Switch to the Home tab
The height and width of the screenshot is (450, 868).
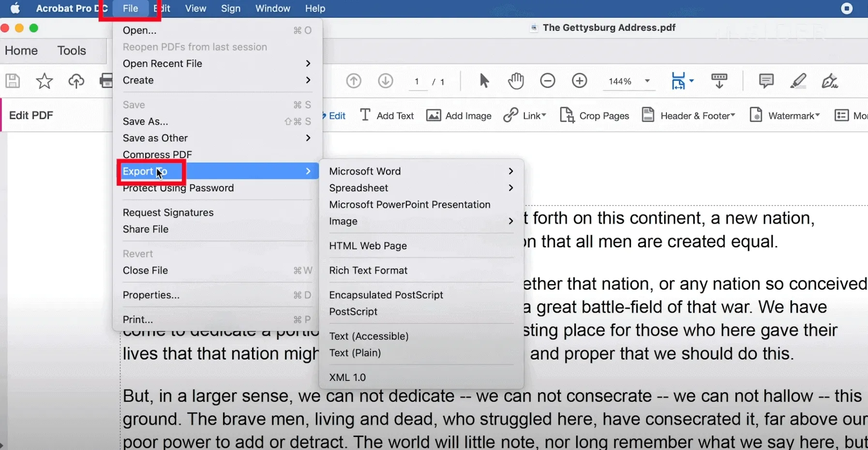(x=21, y=50)
